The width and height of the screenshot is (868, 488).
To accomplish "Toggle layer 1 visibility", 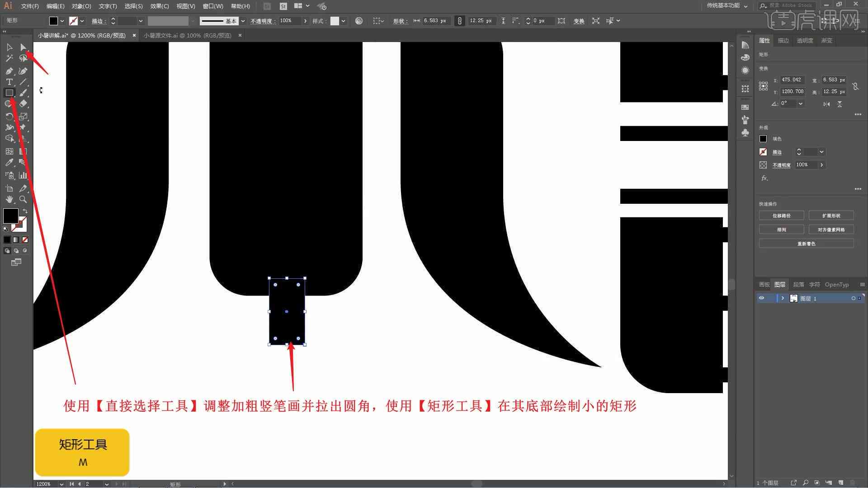I will click(763, 298).
